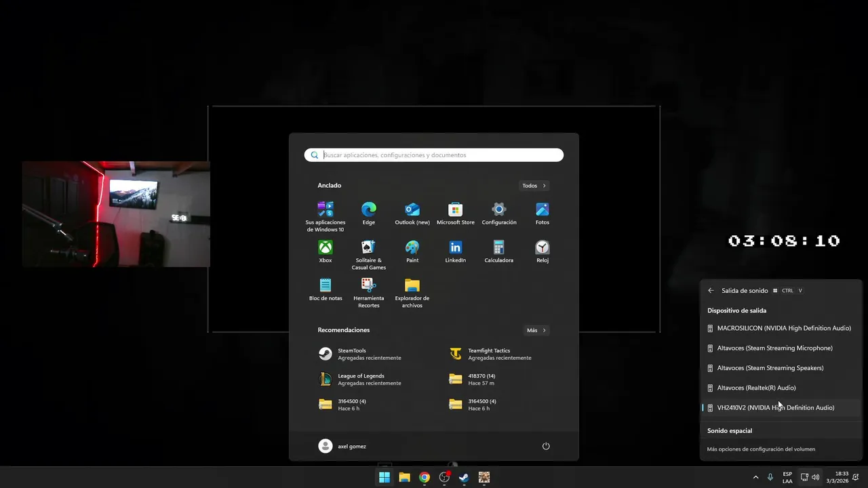868x488 pixels.
Task: Open Más opciones de configuración del volumen
Action: click(761, 449)
